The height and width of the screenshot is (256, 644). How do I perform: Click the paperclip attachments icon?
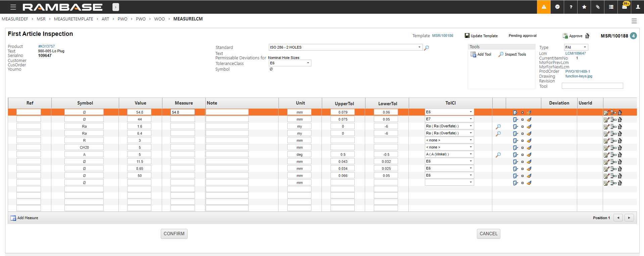click(x=598, y=7)
